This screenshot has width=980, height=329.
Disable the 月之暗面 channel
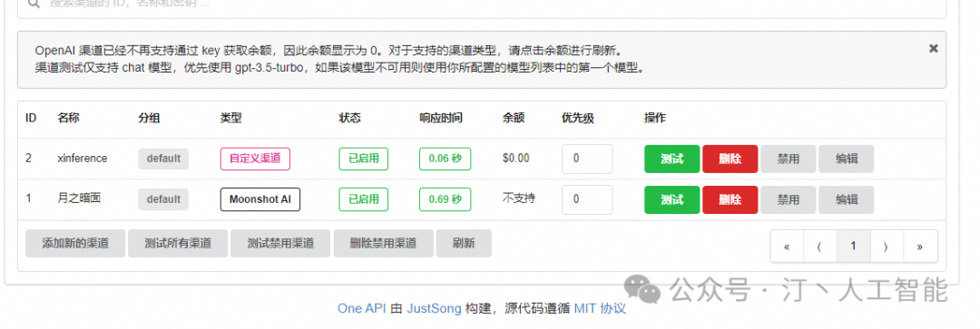789,199
